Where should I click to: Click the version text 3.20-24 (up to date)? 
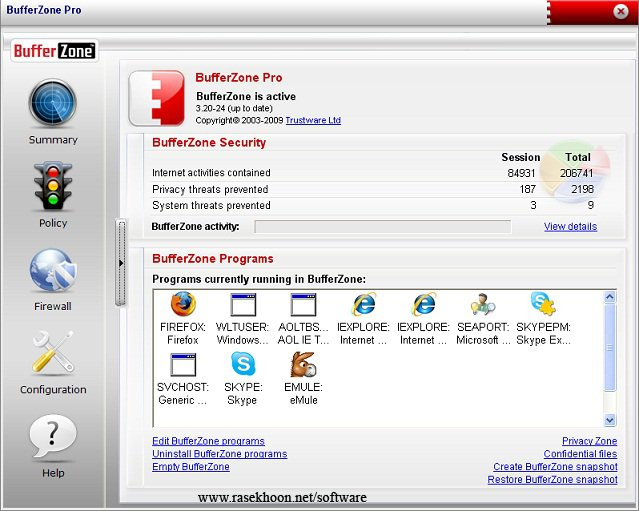[234, 108]
